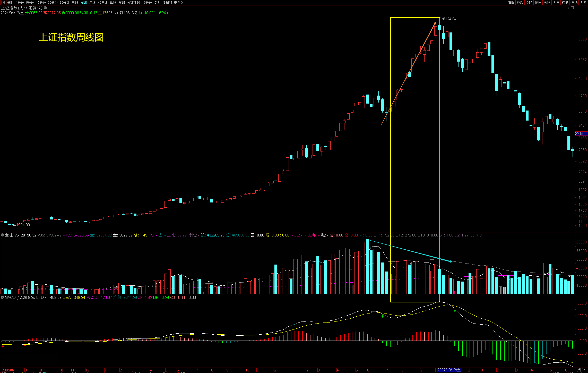Select the 分时 period tab
The image size is (588, 373).
tap(10, 3)
